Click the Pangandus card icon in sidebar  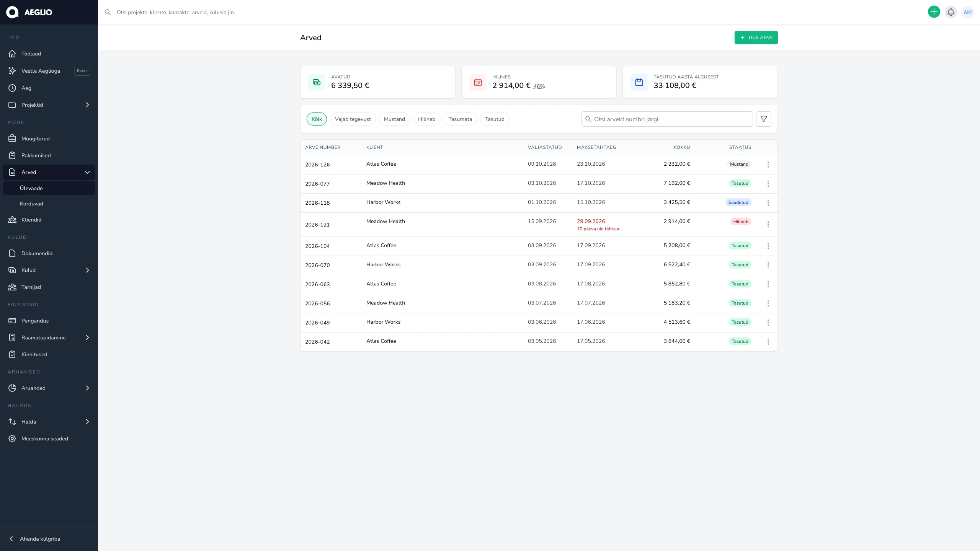click(x=12, y=321)
